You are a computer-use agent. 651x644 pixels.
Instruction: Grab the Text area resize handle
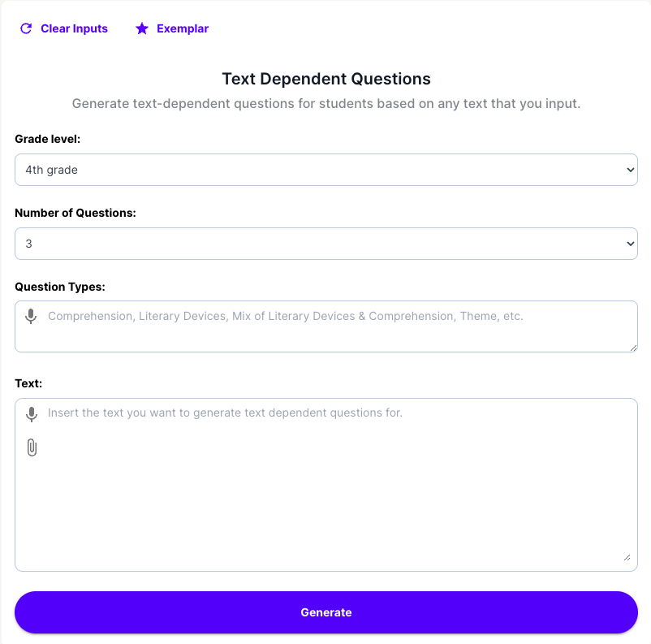[x=626, y=556]
